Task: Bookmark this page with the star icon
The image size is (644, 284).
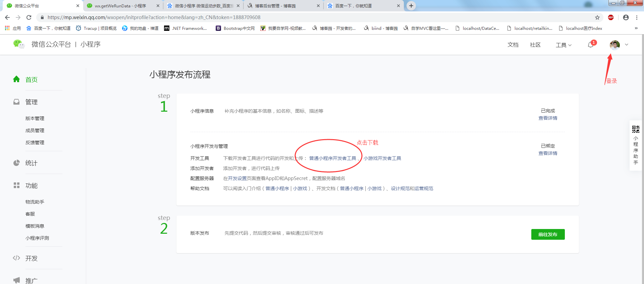Action: click(597, 17)
